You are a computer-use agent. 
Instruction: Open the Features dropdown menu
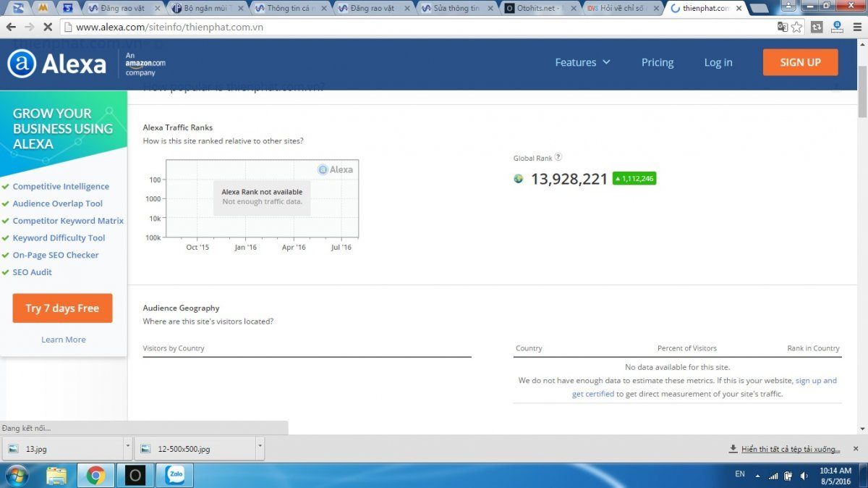[x=582, y=62]
